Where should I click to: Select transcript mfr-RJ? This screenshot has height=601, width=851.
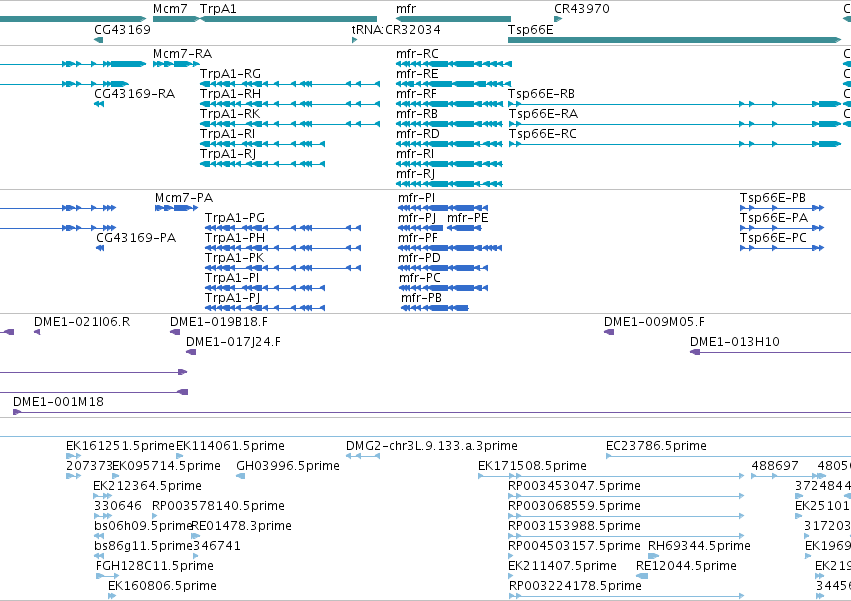click(449, 184)
